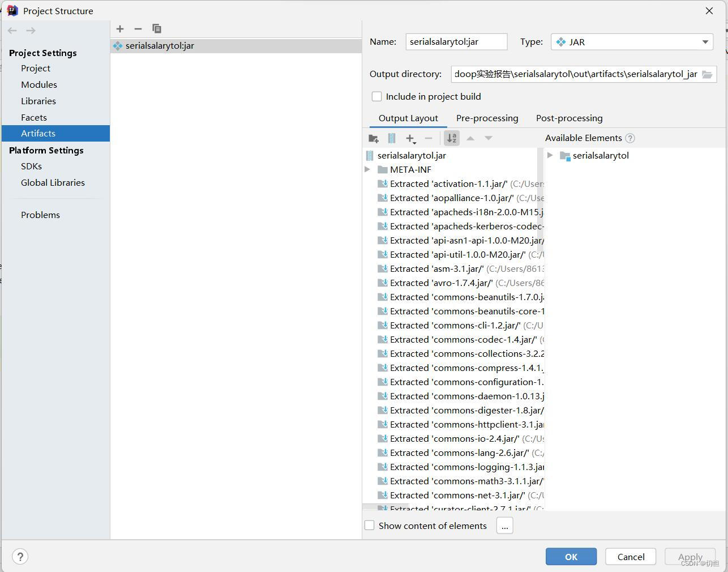Click the META-INF folder icon

(x=383, y=170)
